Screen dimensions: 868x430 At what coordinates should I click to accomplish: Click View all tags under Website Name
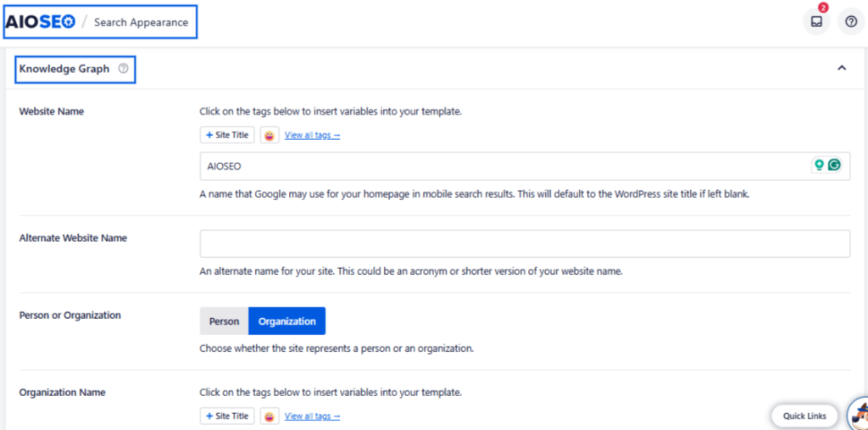click(312, 135)
